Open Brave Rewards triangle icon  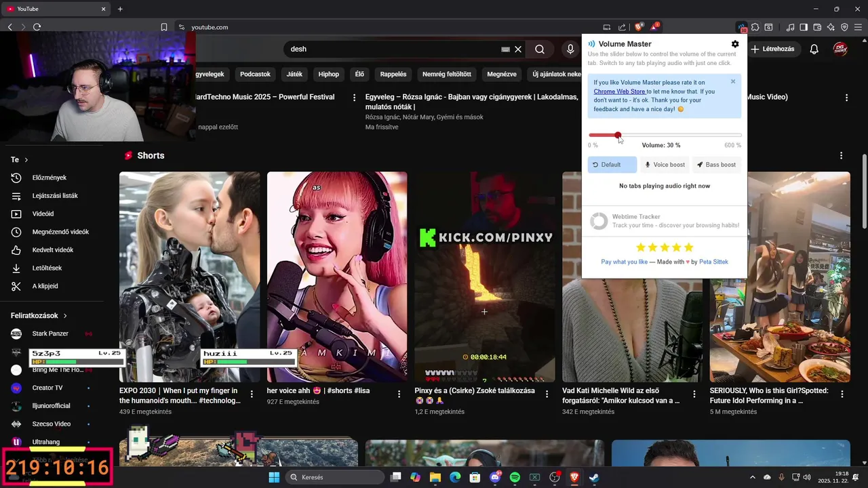click(654, 27)
